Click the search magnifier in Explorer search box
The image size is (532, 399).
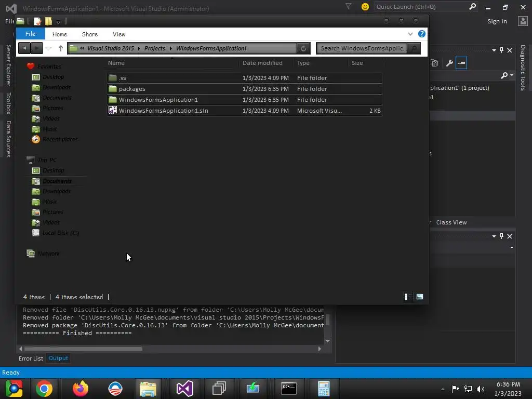414,48
